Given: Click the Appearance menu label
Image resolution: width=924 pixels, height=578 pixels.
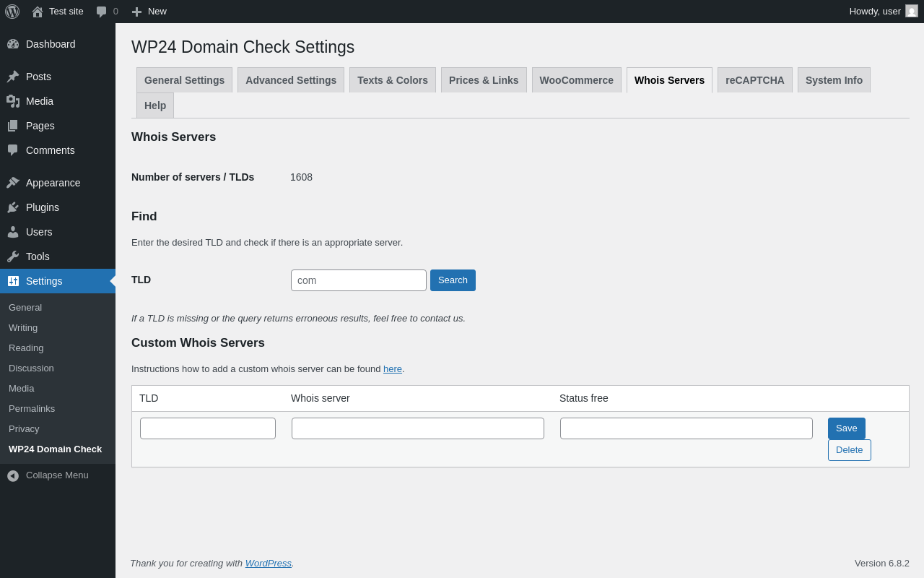Looking at the screenshot, I should click(x=53, y=183).
